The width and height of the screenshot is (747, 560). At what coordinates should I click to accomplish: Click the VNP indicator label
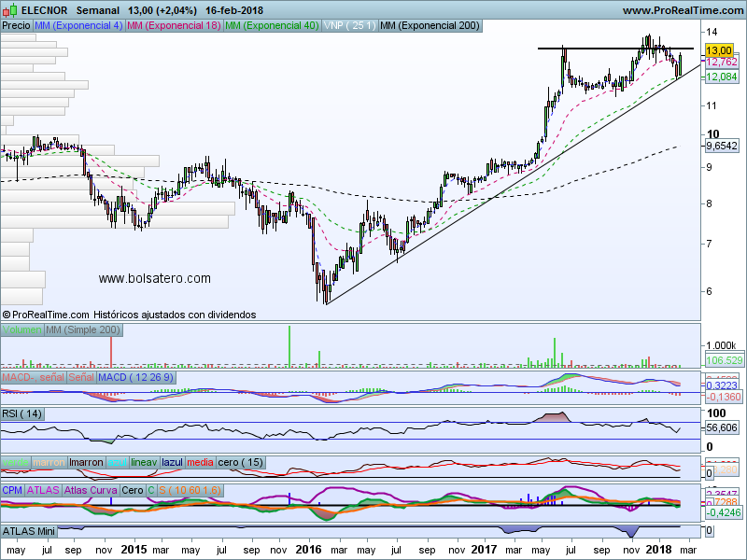point(349,26)
